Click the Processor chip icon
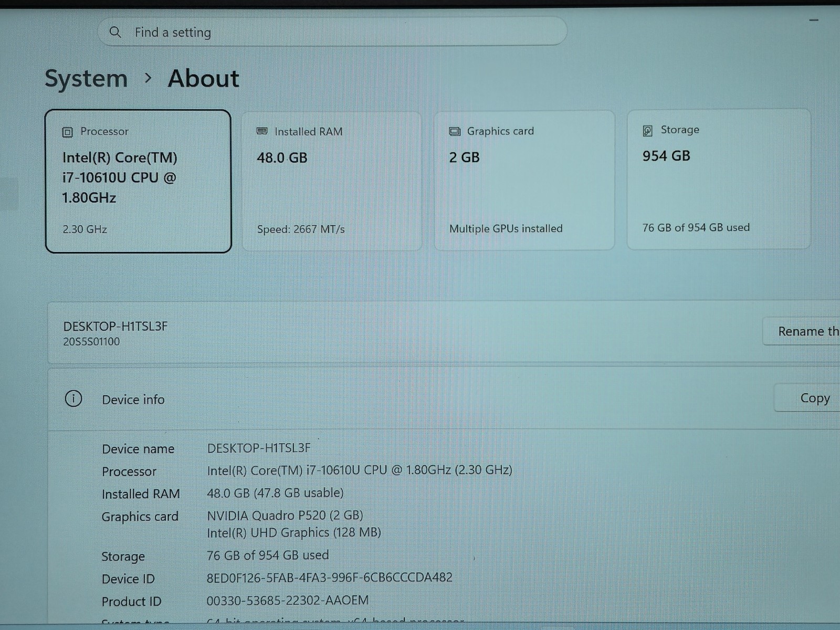 click(67, 132)
